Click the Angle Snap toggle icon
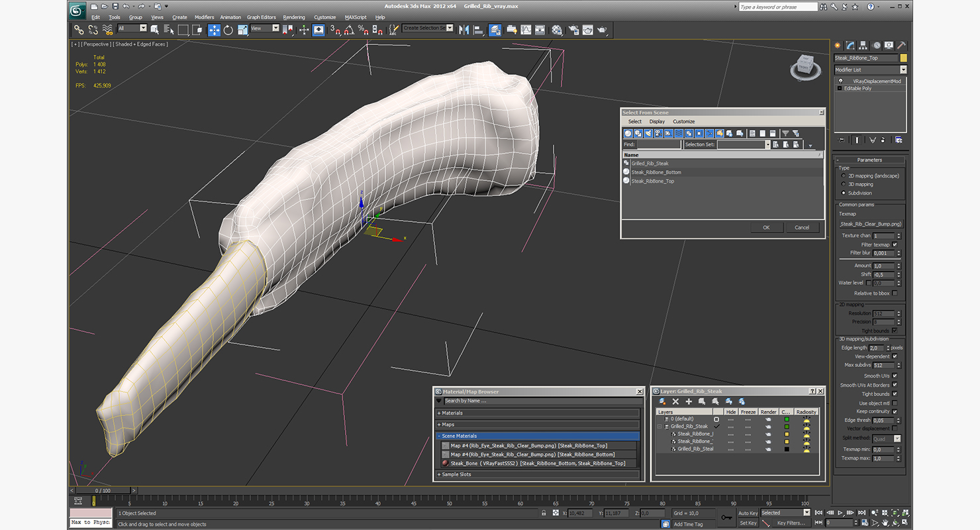 349,30
